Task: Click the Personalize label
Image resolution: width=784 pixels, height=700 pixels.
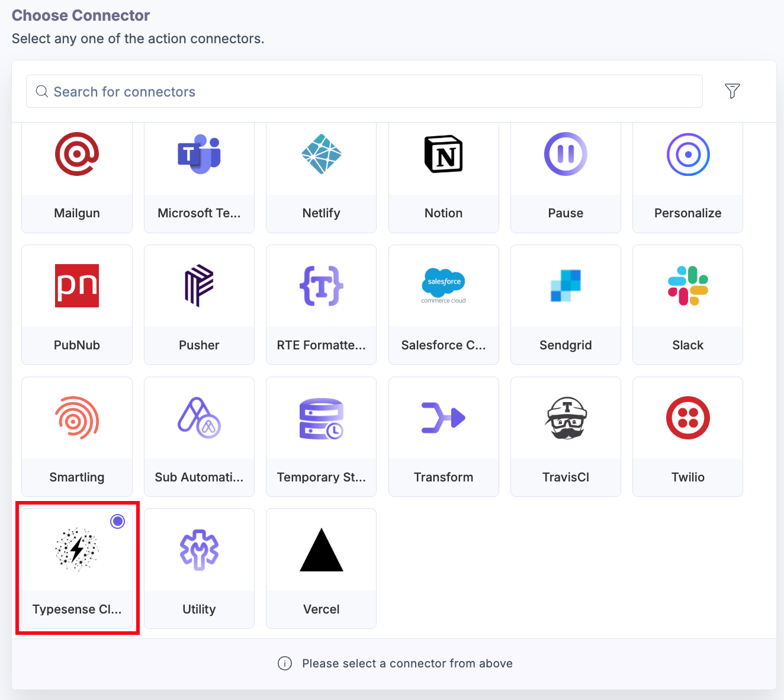Action: coord(688,213)
